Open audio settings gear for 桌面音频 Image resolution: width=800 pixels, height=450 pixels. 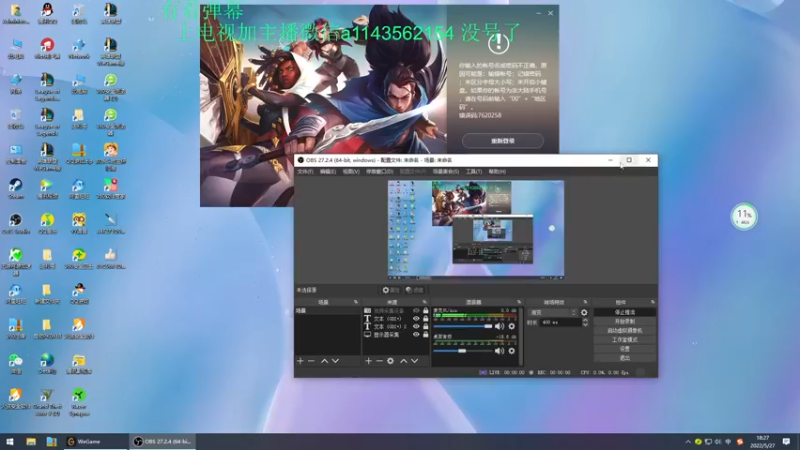point(511,351)
